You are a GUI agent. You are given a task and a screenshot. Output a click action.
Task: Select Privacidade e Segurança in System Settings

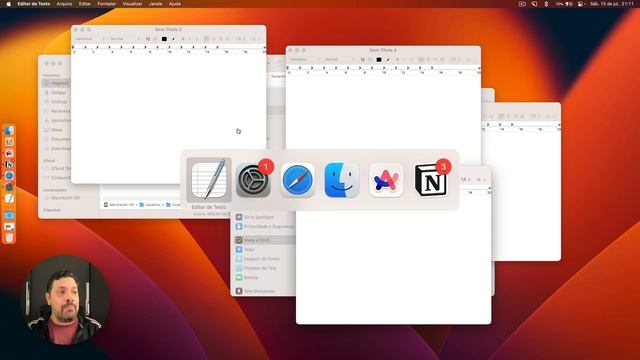[x=265, y=227]
